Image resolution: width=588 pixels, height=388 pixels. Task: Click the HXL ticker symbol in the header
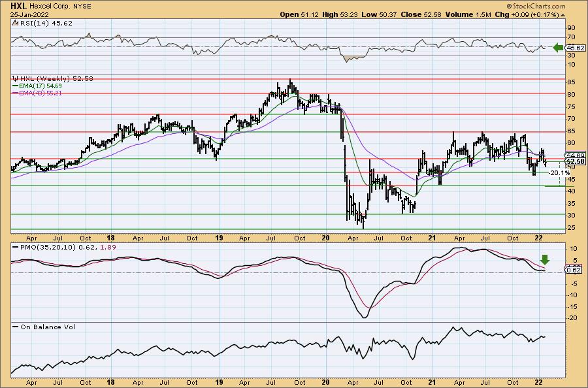18,6
